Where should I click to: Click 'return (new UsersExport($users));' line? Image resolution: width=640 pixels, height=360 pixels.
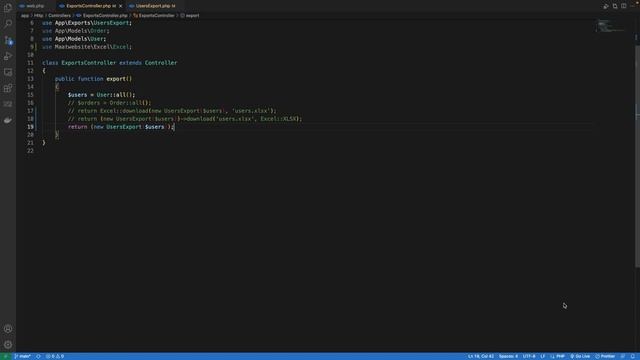pos(121,127)
